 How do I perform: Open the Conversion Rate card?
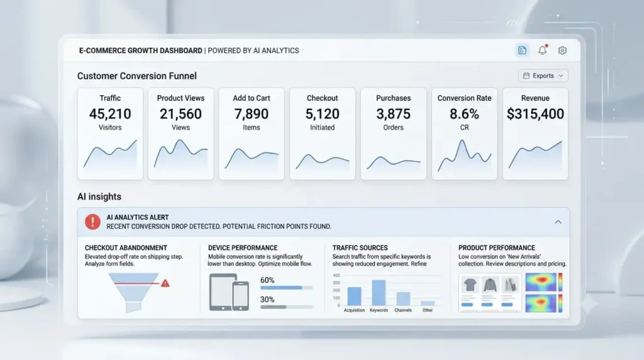tap(464, 133)
